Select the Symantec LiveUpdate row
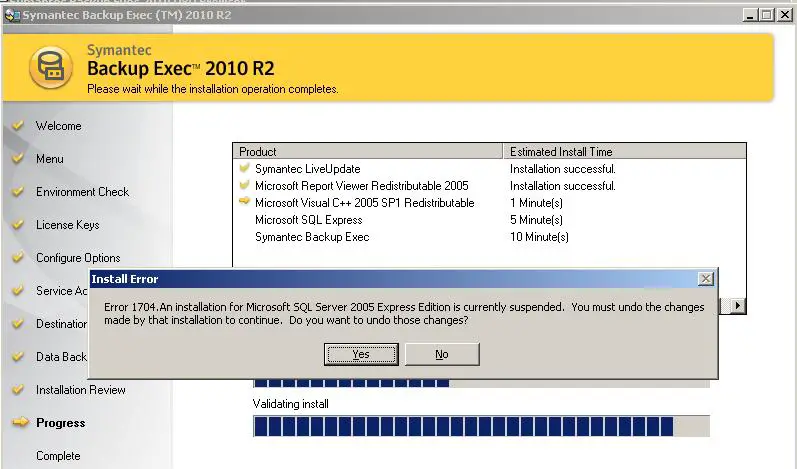797x469 pixels. [489, 169]
